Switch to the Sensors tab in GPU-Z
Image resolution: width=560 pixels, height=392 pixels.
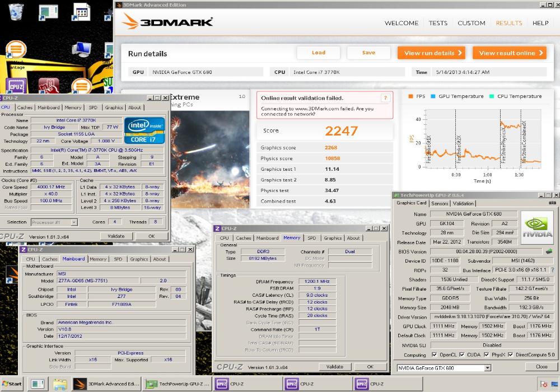pyautogui.click(x=440, y=203)
